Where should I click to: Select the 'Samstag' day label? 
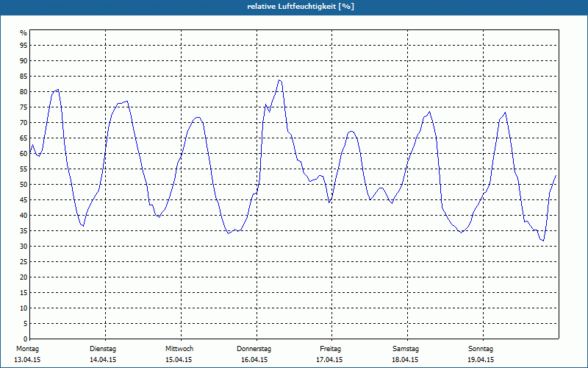point(406,349)
